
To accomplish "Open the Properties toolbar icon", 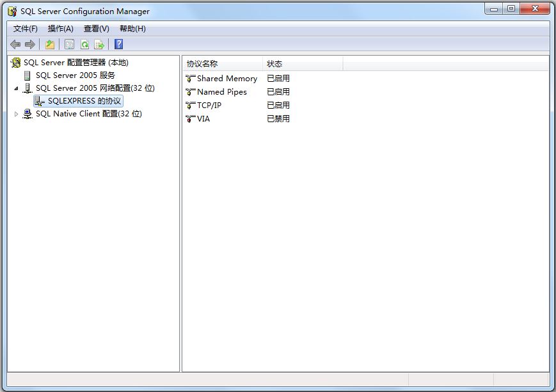I will tap(70, 44).
